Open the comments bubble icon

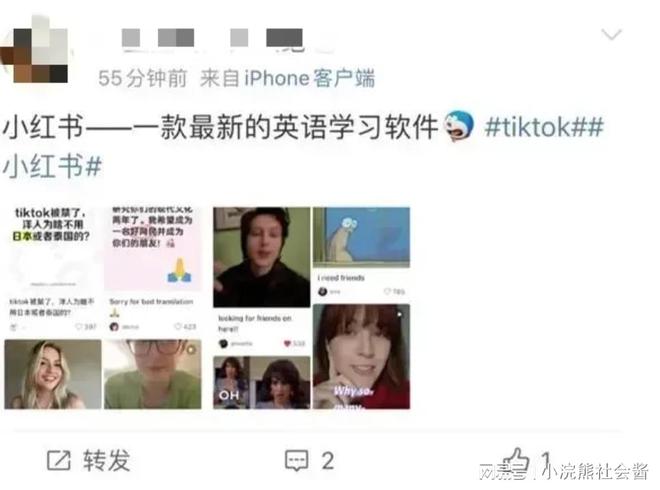pos(297,460)
